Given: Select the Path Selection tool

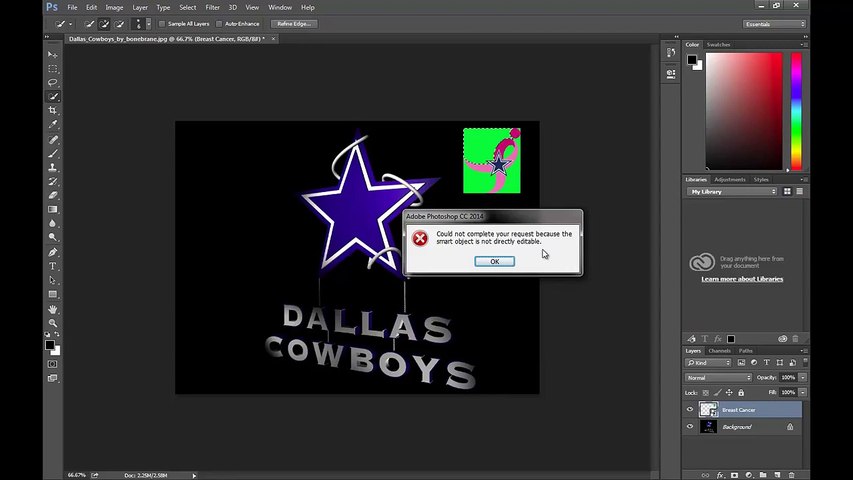Looking at the screenshot, I should click(53, 280).
